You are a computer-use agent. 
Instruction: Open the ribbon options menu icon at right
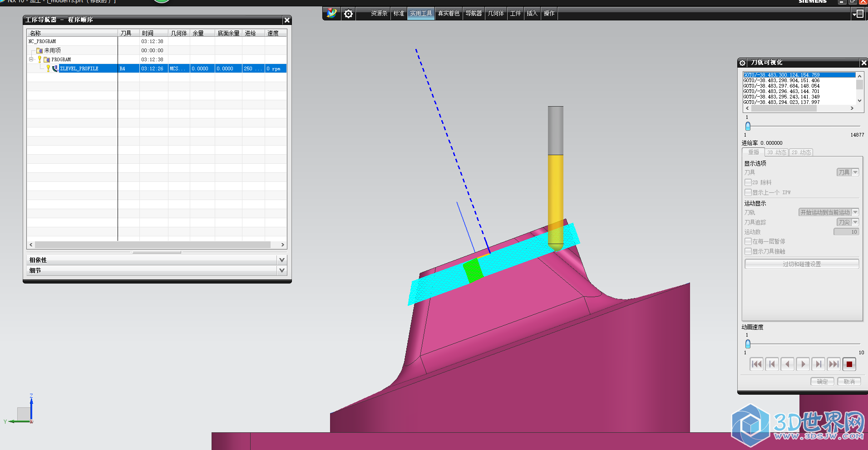pyautogui.click(x=858, y=14)
